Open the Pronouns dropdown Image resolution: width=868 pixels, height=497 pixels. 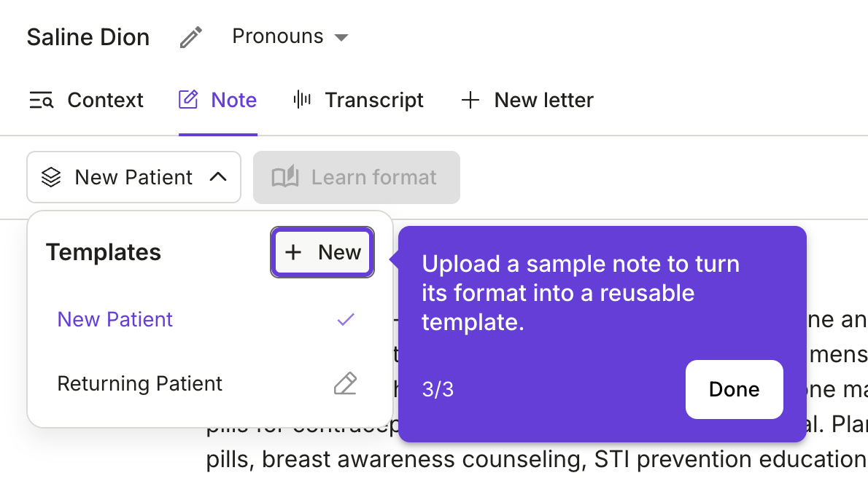point(290,36)
